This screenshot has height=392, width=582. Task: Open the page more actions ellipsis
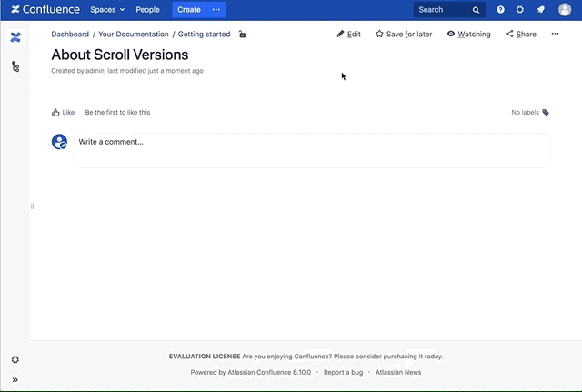[x=555, y=34]
